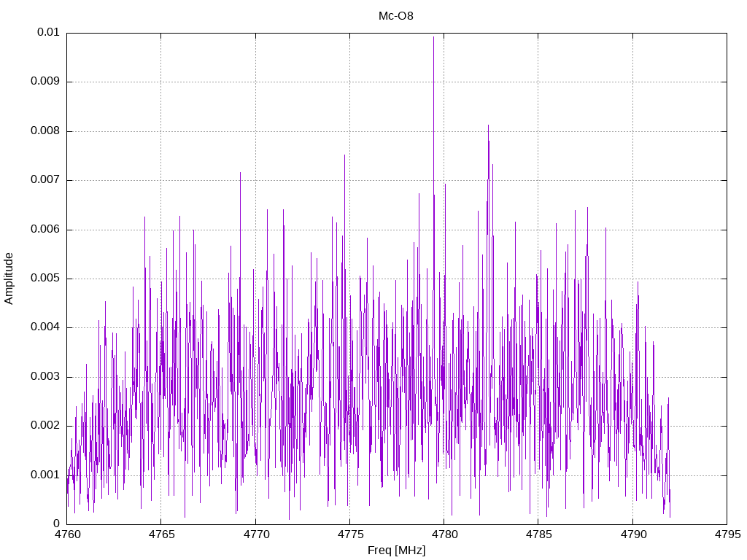Click the spectrum peak near 4782.3 MHz

tap(488, 125)
